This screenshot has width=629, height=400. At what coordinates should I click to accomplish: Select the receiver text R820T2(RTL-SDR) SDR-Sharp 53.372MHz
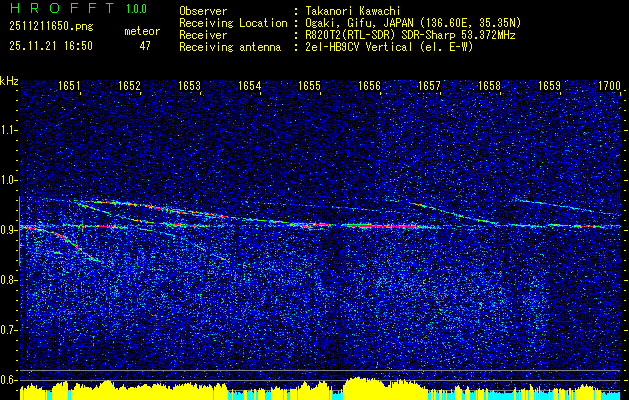click(x=410, y=35)
